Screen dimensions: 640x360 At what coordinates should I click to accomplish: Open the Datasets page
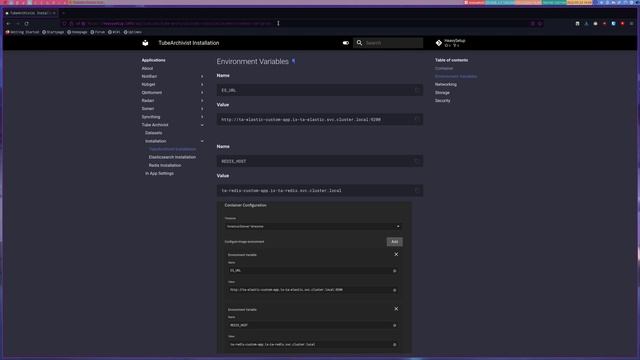tap(153, 133)
